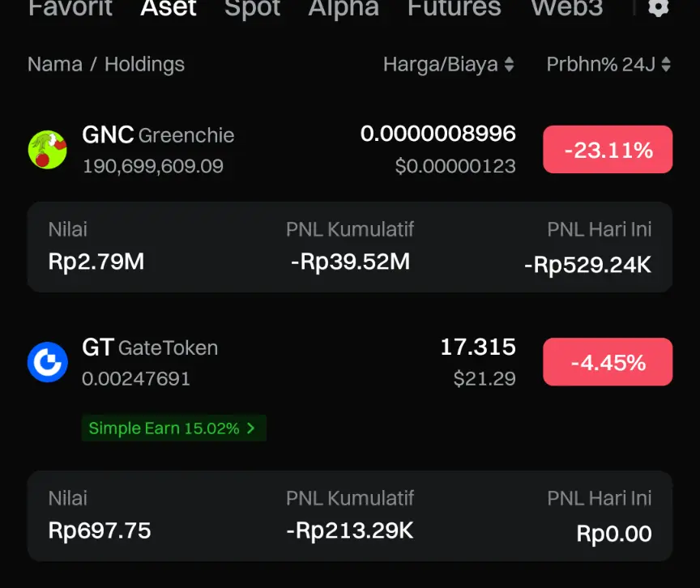
Task: Go to the Web3 tab
Action: [566, 7]
